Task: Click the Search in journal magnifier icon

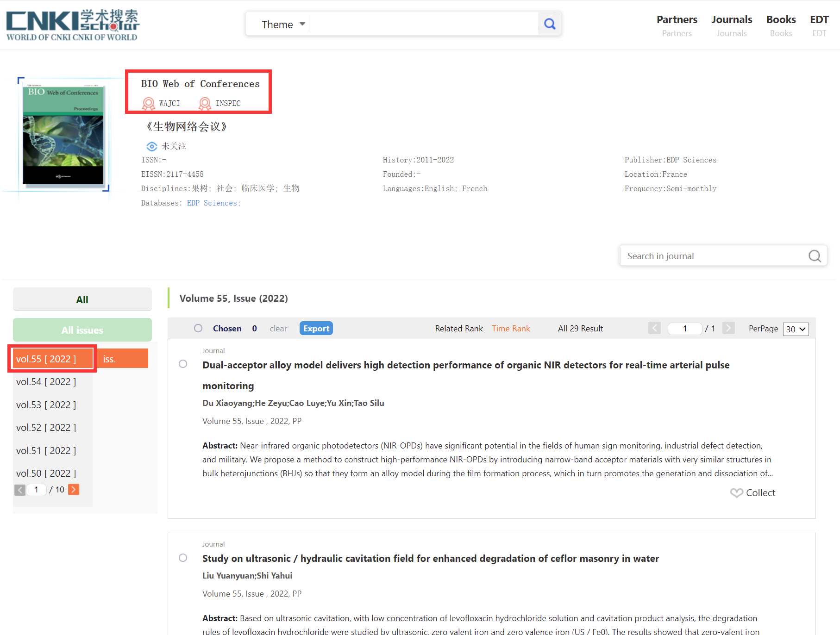Action: point(815,256)
